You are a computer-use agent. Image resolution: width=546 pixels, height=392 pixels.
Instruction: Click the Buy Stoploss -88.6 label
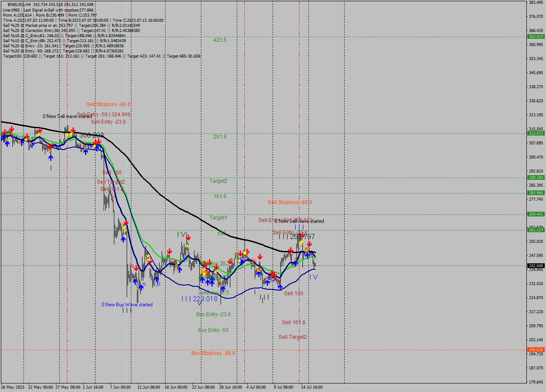[x=213, y=353]
